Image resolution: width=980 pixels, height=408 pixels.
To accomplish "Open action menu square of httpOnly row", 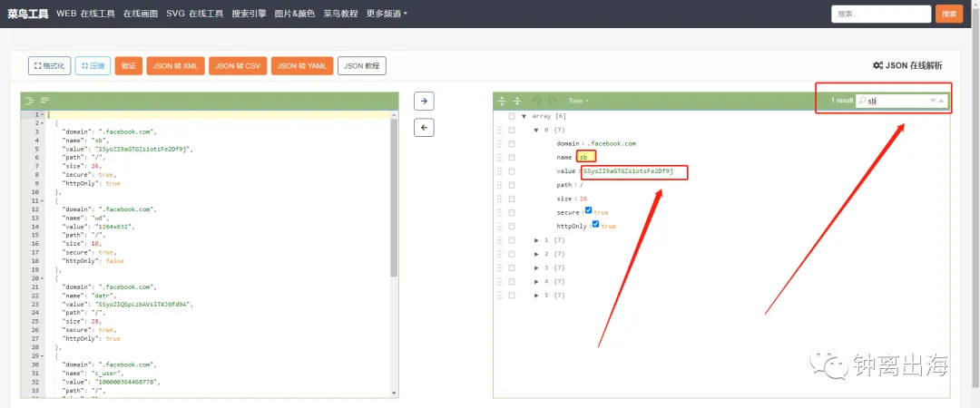I will (x=512, y=226).
